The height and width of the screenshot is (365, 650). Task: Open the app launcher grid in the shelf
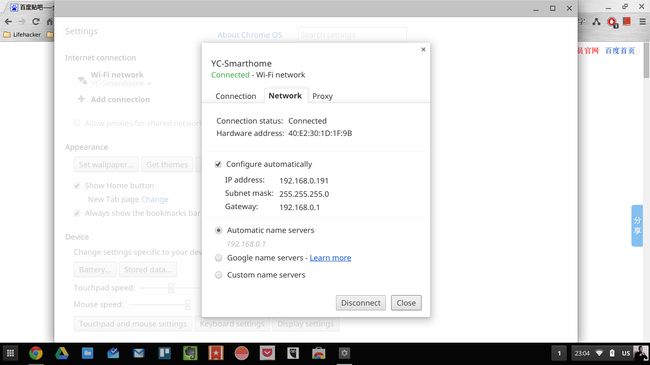(x=10, y=353)
